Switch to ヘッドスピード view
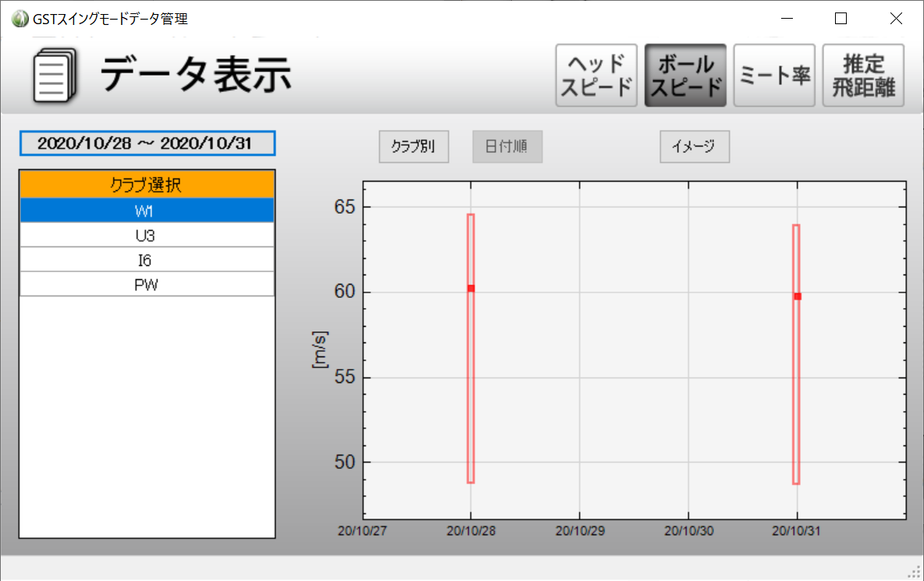The image size is (924, 581). tap(596, 76)
